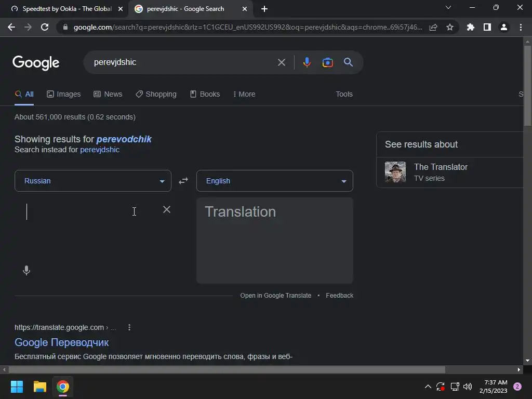The image size is (532, 399).
Task: Open the perevodchik corrected spelling link
Action: [x=124, y=139]
